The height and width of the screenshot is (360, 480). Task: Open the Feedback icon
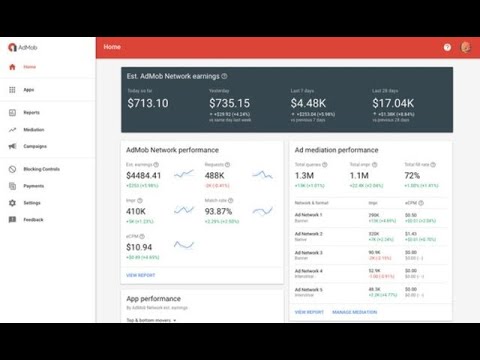point(12,219)
